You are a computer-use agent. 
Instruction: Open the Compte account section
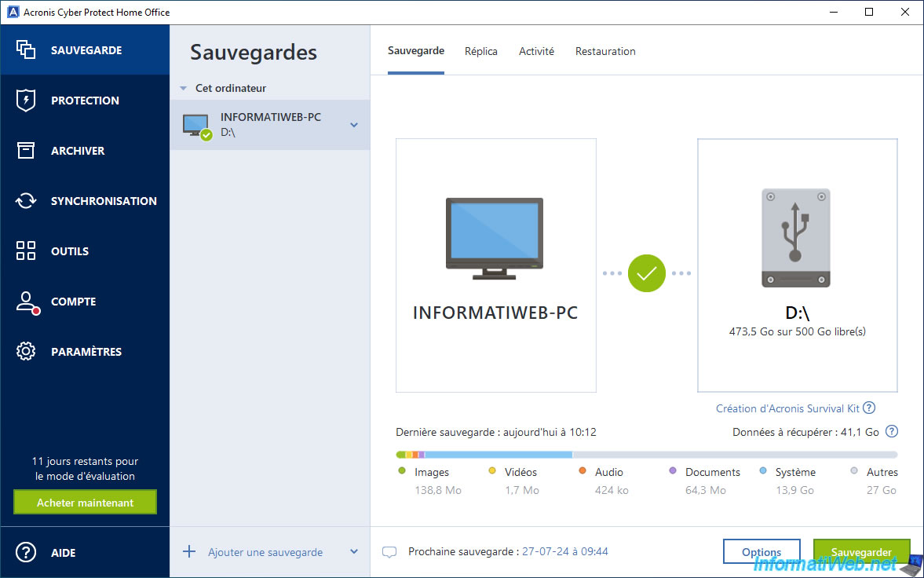pyautogui.click(x=72, y=302)
